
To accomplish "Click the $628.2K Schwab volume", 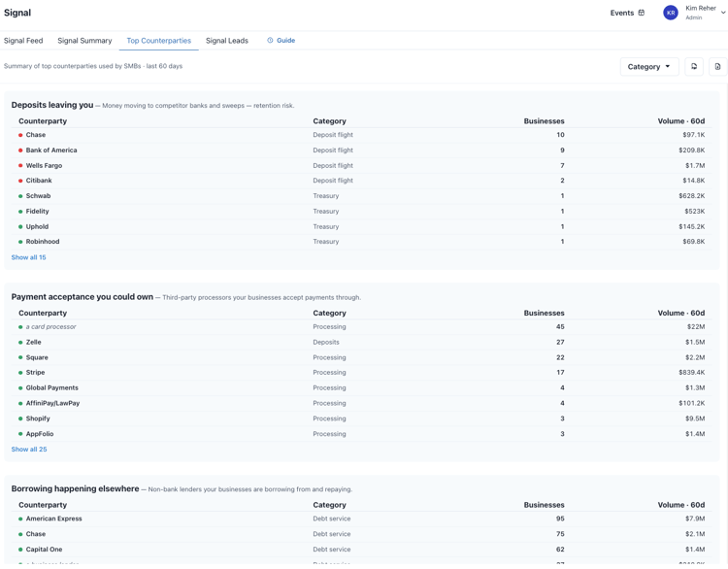I will tap(692, 195).
